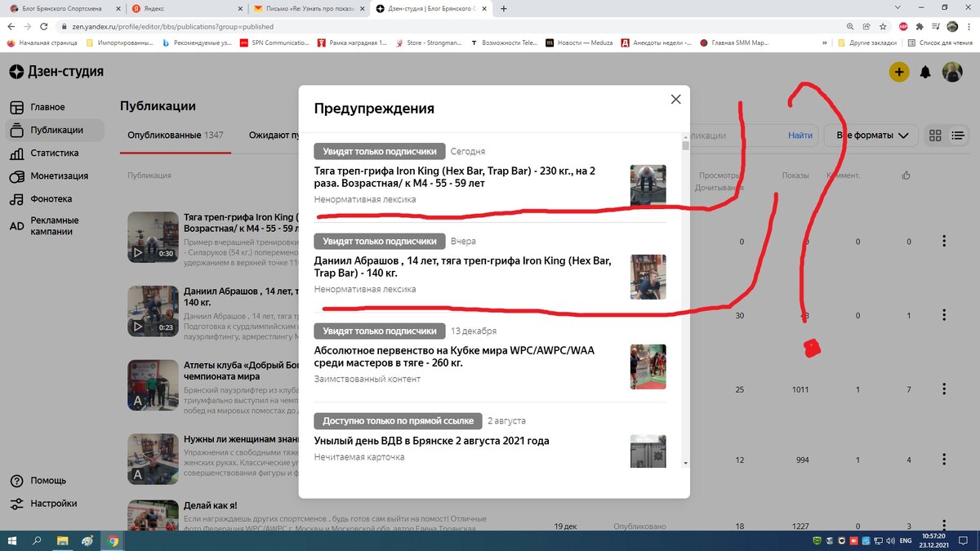
Task: Open Рекламные кампании in the sidebar
Action: coord(54,226)
